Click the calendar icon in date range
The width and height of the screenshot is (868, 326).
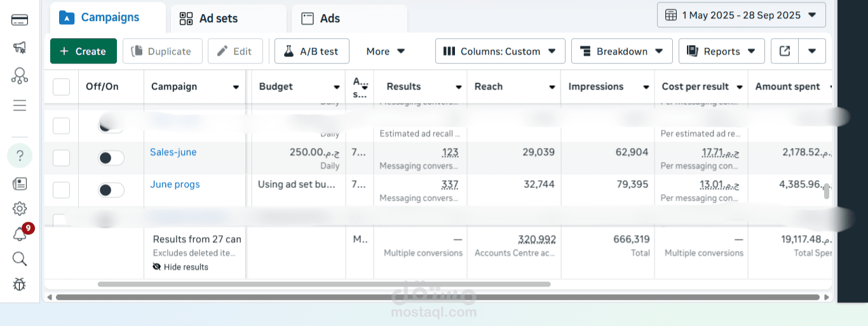[671, 15]
